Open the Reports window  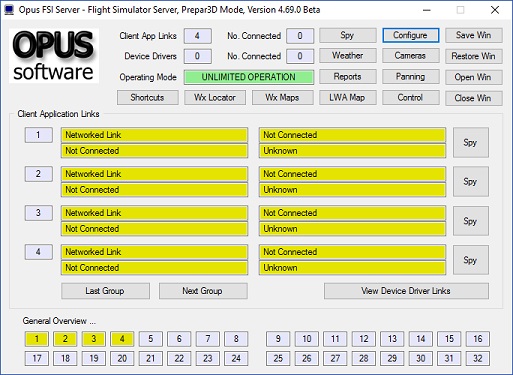348,77
